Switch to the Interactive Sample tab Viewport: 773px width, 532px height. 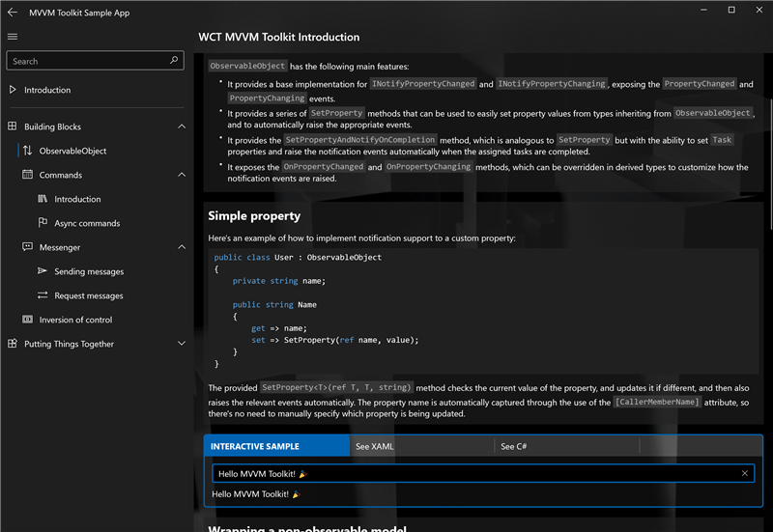coord(277,446)
